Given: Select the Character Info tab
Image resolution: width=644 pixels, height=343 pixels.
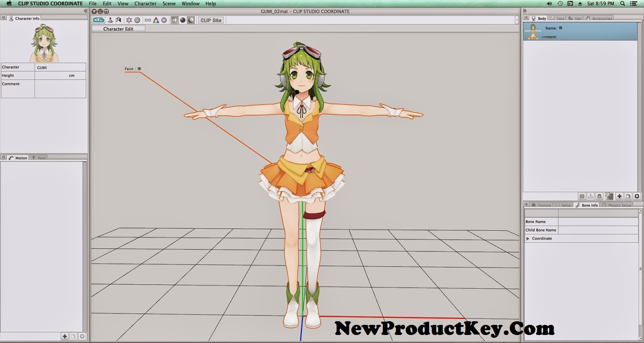Looking at the screenshot, I should point(24,19).
